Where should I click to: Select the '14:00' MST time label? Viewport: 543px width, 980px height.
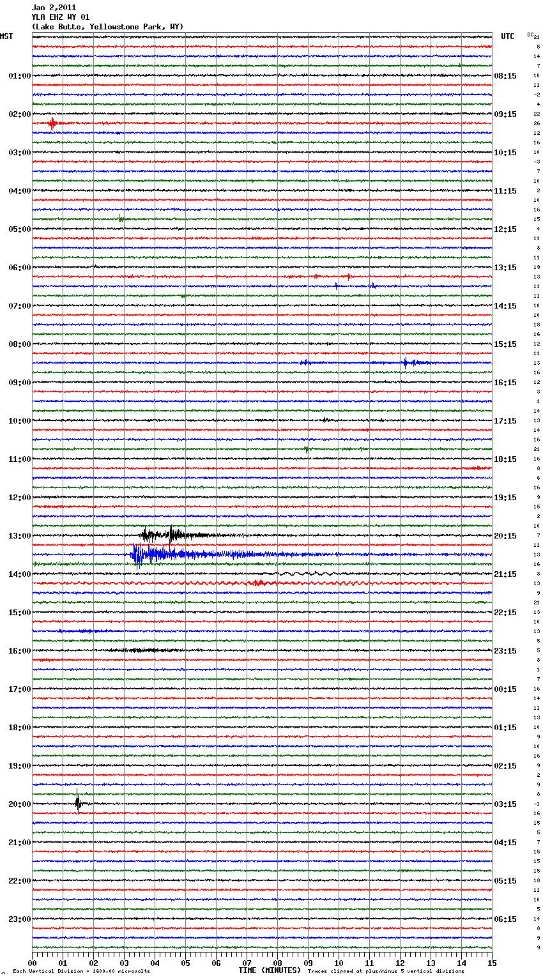(20, 574)
